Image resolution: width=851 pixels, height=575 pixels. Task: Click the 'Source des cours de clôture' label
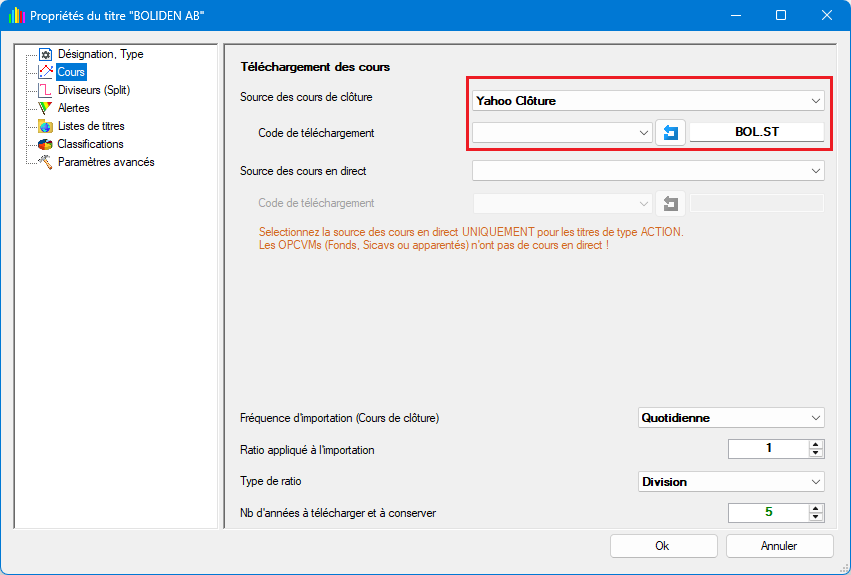(x=306, y=97)
